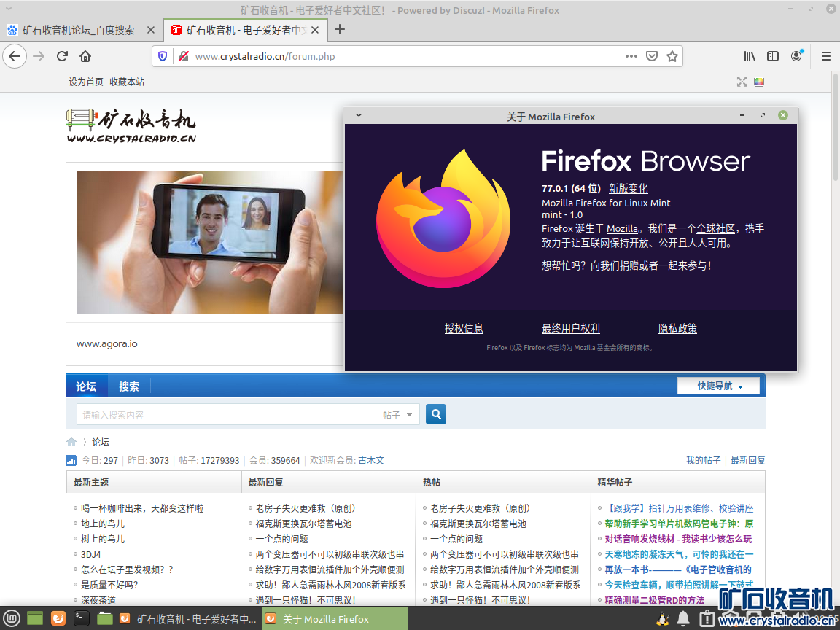
Task: Switch to 关于 Mozilla Firefox taskbar window
Action: click(x=335, y=619)
